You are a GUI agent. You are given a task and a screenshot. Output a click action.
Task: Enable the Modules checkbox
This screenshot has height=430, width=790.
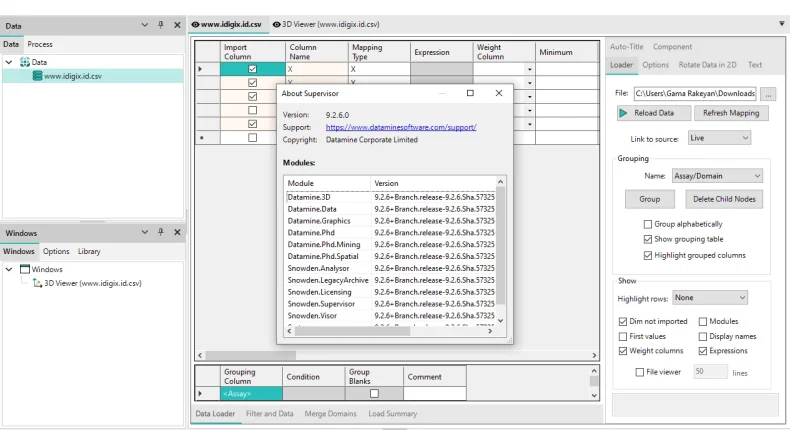pyautogui.click(x=703, y=321)
